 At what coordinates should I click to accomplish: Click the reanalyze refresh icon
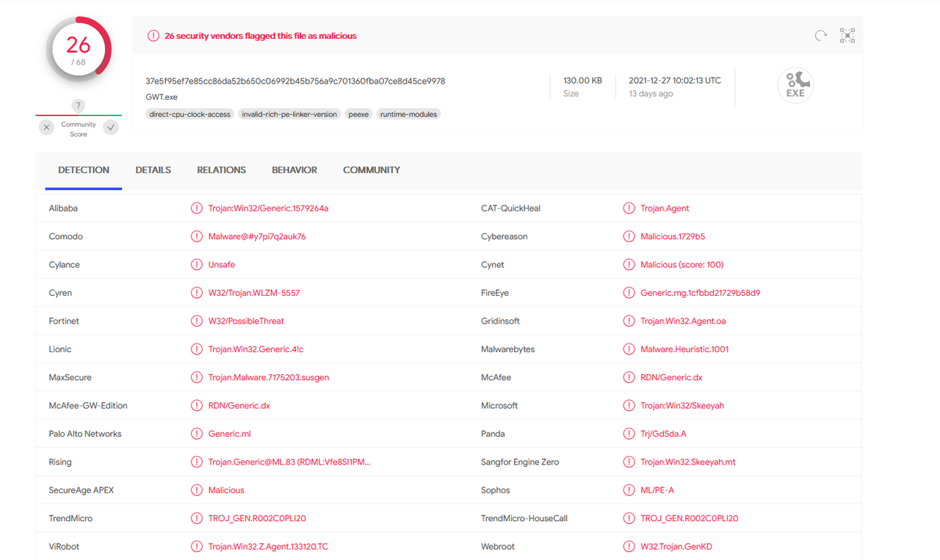821,35
